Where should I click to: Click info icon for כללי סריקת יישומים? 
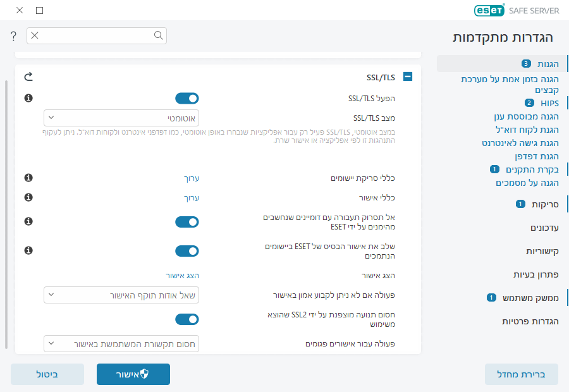[x=28, y=178]
